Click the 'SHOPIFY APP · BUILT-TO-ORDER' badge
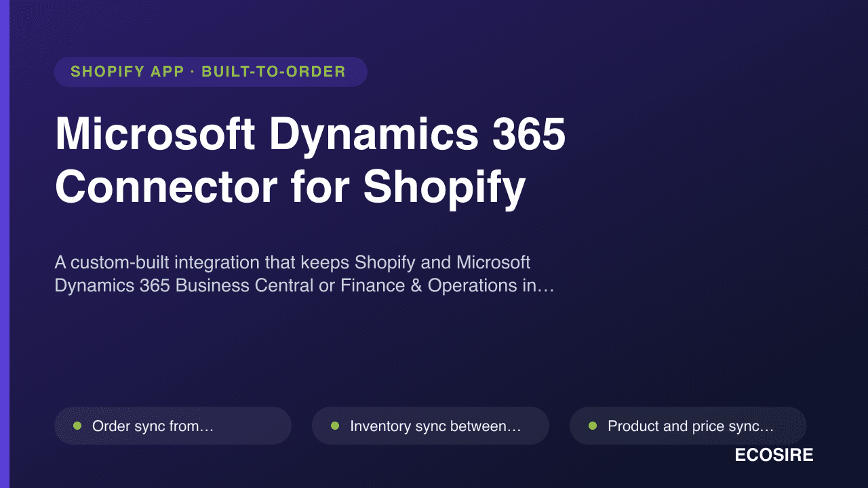The image size is (868, 488). pyautogui.click(x=211, y=72)
